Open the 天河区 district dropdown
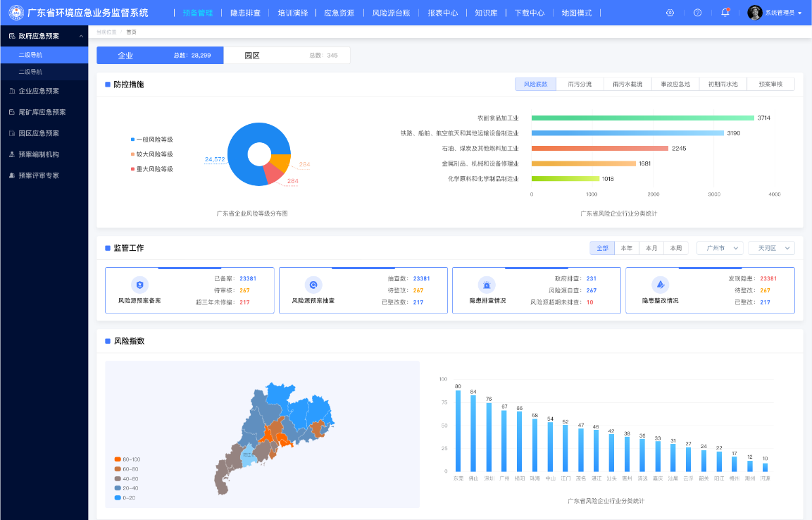The height and width of the screenshot is (520, 812). (771, 248)
